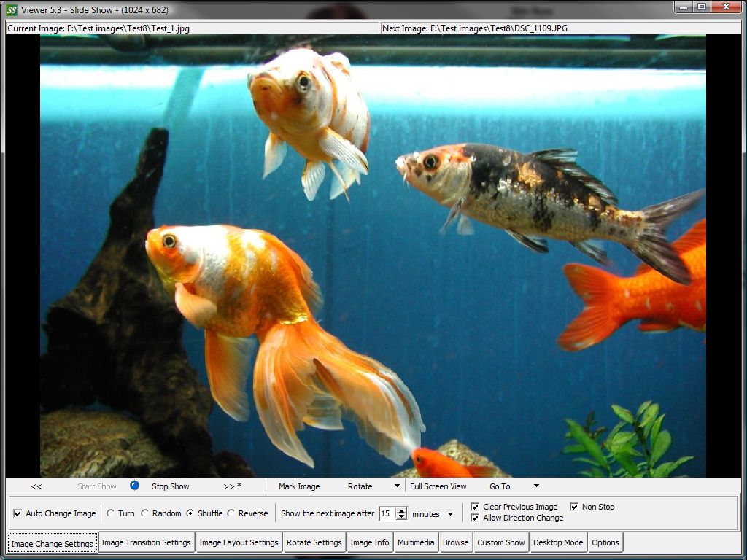The width and height of the screenshot is (747, 560).
Task: Decrease interval with spinner down arrow
Action: [x=402, y=517]
